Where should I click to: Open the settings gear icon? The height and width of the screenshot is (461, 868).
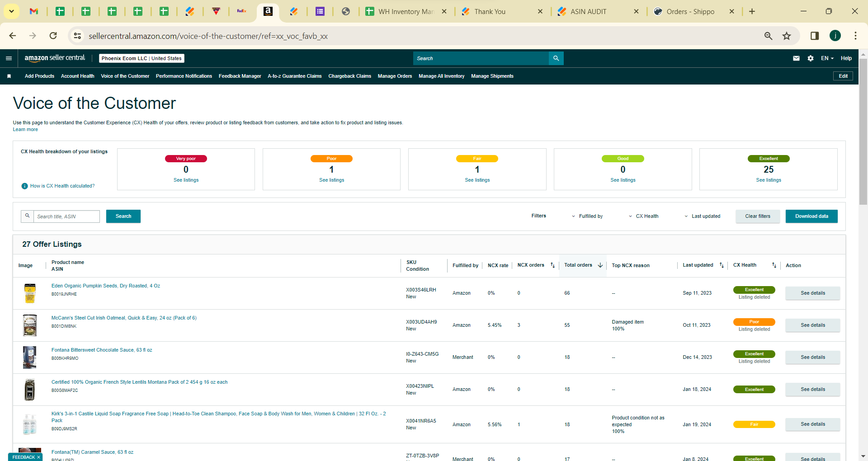pyautogui.click(x=811, y=58)
